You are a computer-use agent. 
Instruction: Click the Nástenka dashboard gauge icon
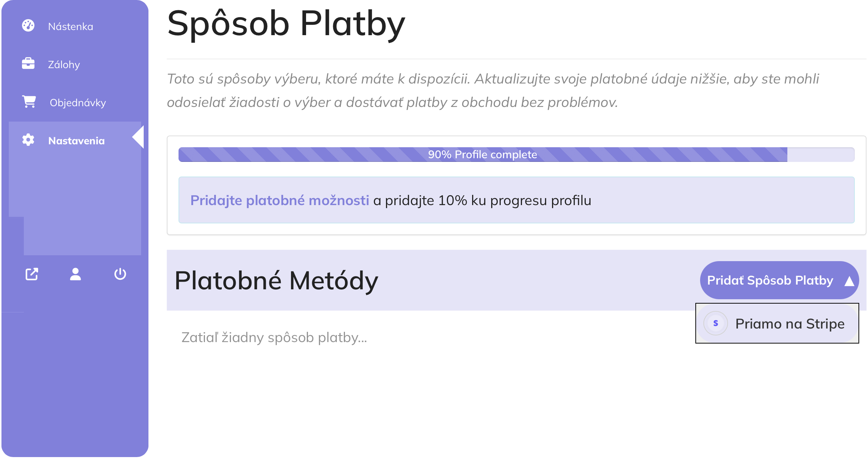tap(28, 26)
